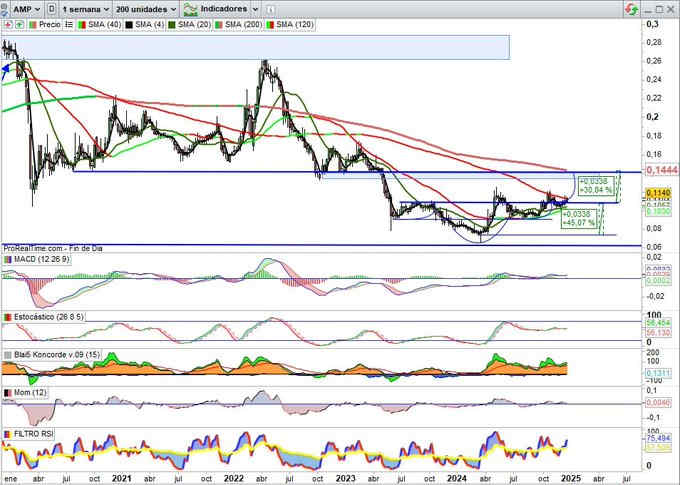The image size is (680, 485).
Task: Click the Estocástico (26 8 5) label
Action: (48, 317)
